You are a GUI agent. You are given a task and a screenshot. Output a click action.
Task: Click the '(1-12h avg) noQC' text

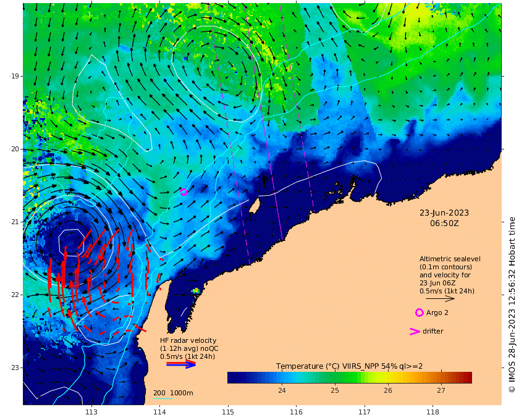pyautogui.click(x=189, y=348)
